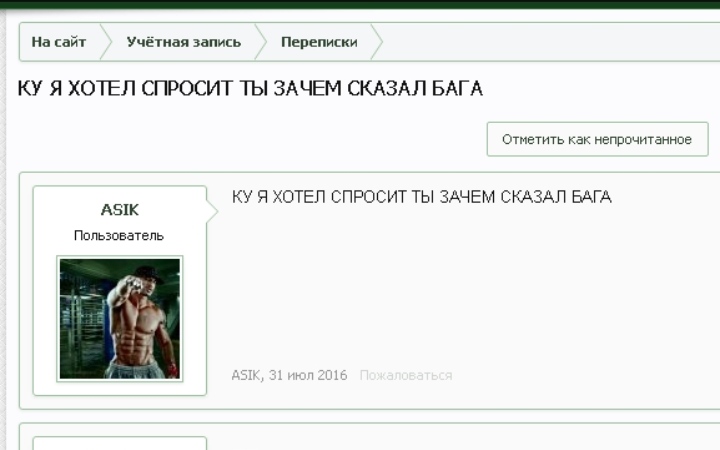Click the 'На сайт' breadcrumb link
The width and height of the screenshot is (720, 450).
point(58,42)
